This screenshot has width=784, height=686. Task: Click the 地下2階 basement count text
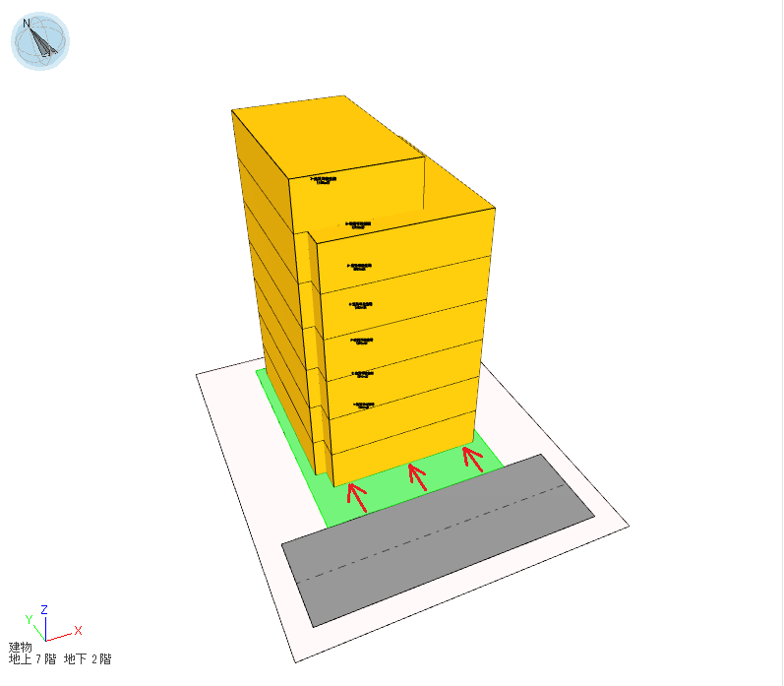(88, 659)
